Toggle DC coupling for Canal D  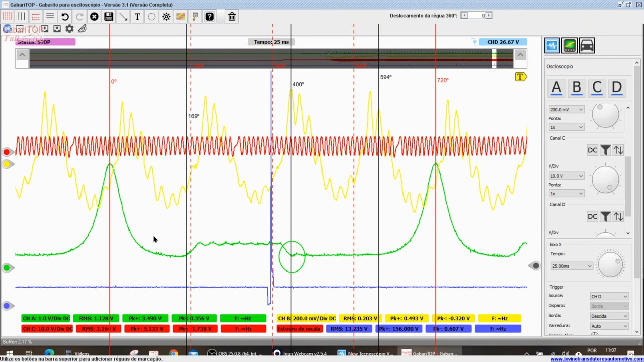(592, 217)
